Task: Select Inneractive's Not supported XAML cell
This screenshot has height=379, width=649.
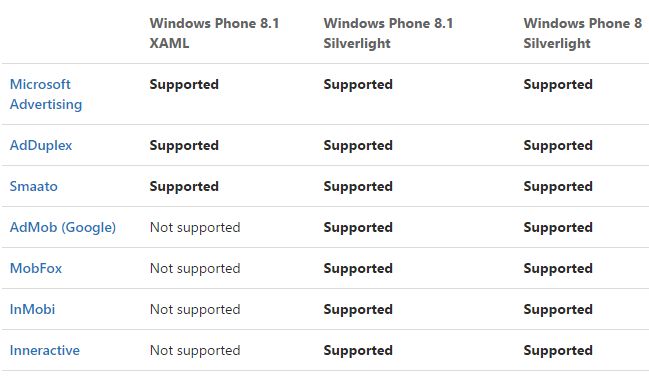Action: [195, 350]
